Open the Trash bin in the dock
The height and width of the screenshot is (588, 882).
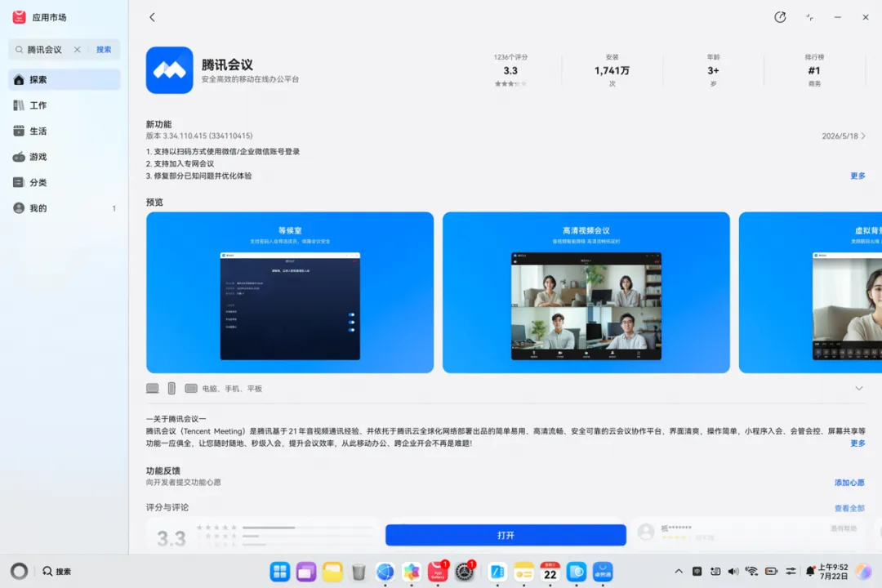click(x=359, y=572)
